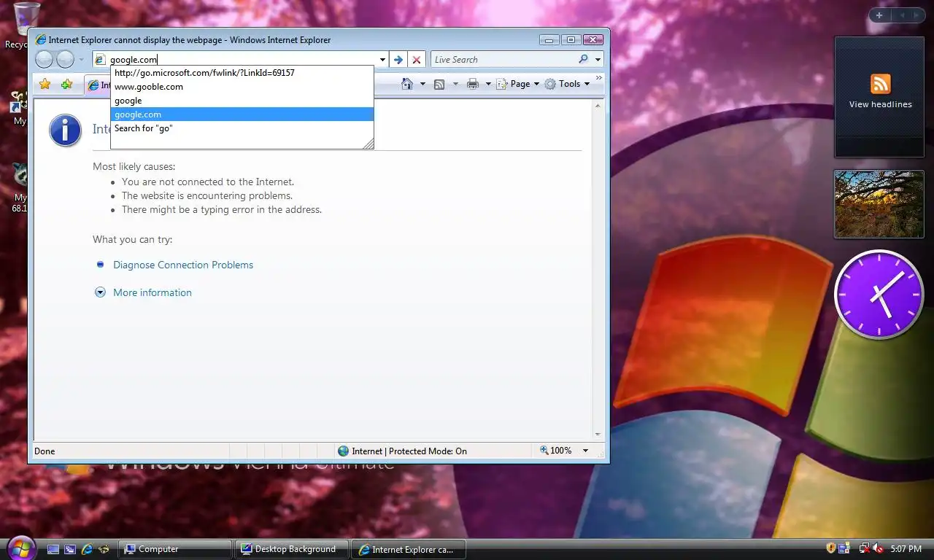The width and height of the screenshot is (934, 560).
Task: Select the current Internet Explorer page tab
Action: pos(98,85)
